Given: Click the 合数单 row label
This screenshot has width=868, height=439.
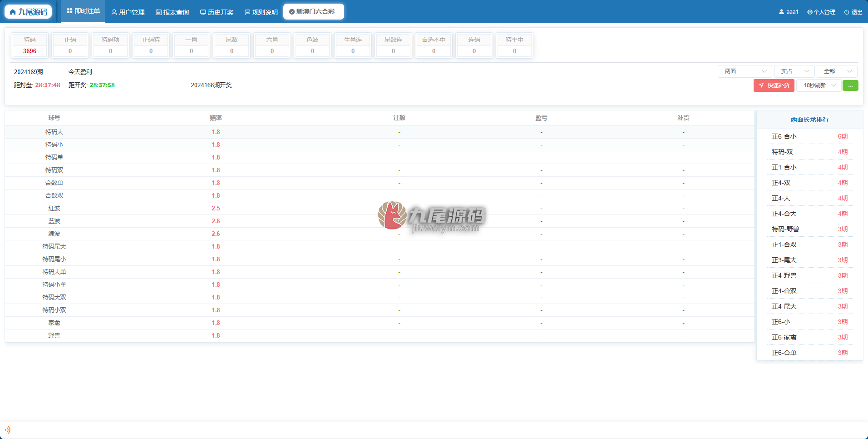Looking at the screenshot, I should [54, 183].
